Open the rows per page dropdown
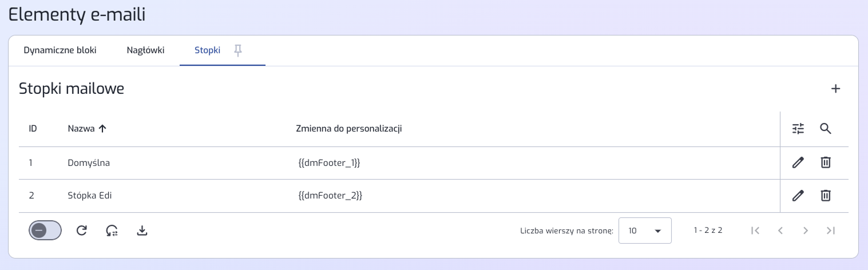This screenshot has height=270, width=868. 645,231
